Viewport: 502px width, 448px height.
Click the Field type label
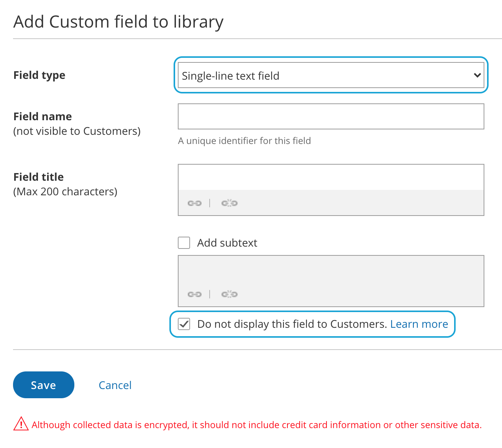click(x=39, y=75)
